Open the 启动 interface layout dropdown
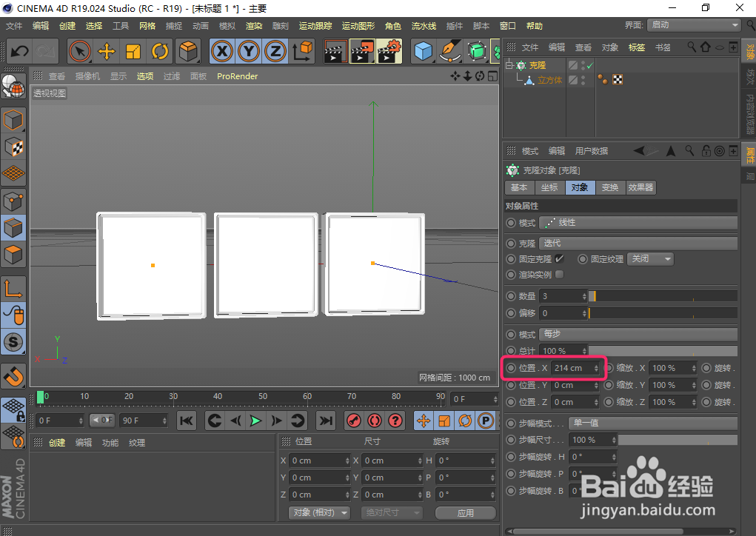Viewport: 756px width, 536px height. [x=692, y=24]
